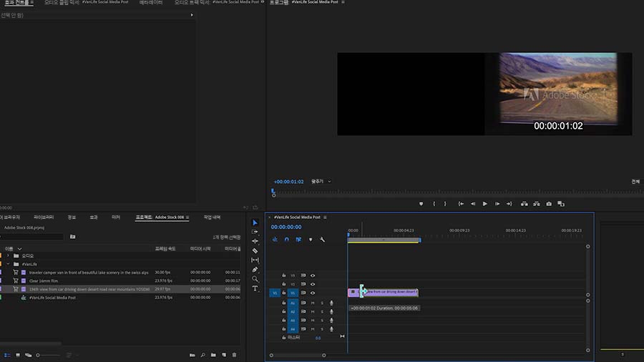Image resolution: width=644 pixels, height=362 pixels.
Task: Mute audio track A1
Action: tap(313, 303)
